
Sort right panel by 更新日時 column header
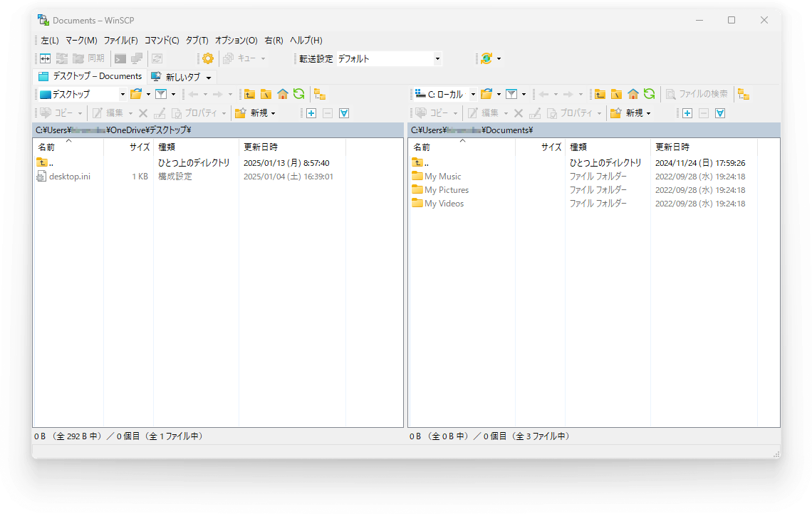704,147
